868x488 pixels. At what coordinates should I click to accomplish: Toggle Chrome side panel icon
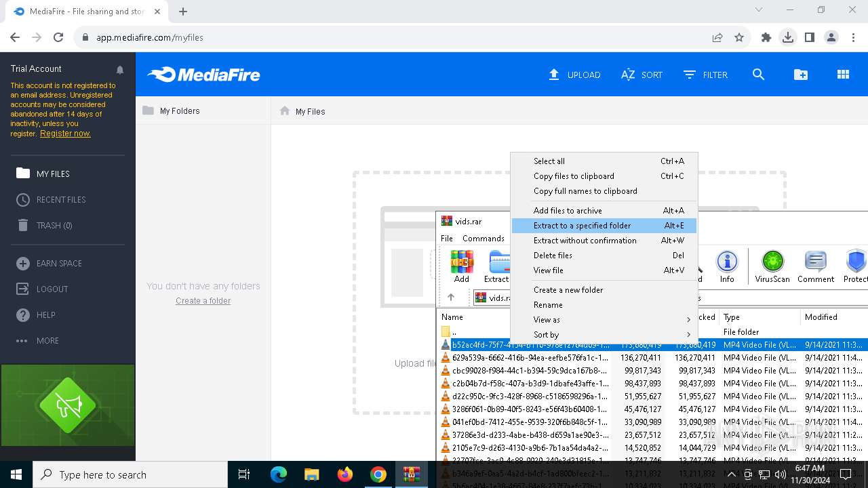tap(810, 37)
